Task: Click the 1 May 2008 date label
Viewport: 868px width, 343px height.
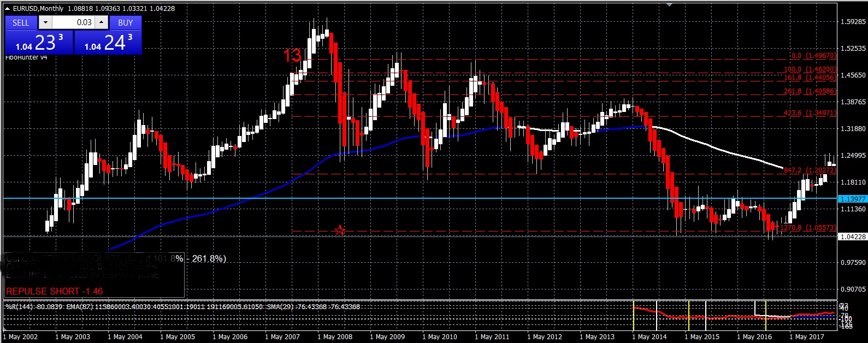Action: [335, 337]
